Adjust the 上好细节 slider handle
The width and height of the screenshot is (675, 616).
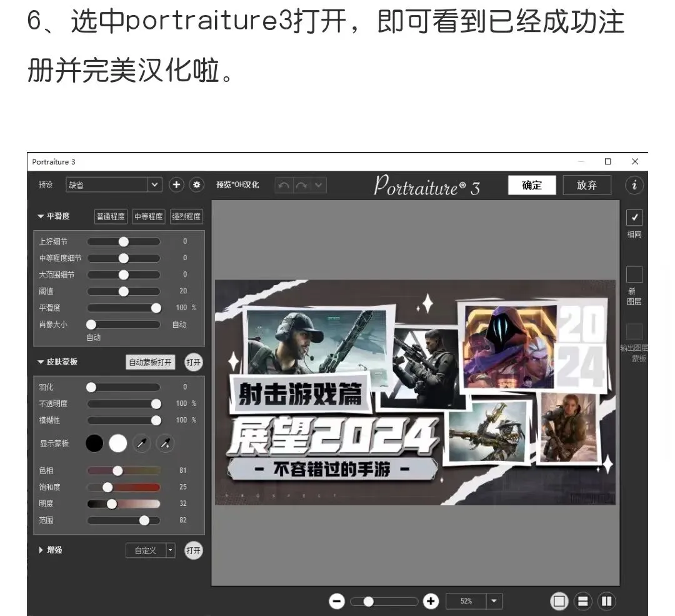click(124, 241)
